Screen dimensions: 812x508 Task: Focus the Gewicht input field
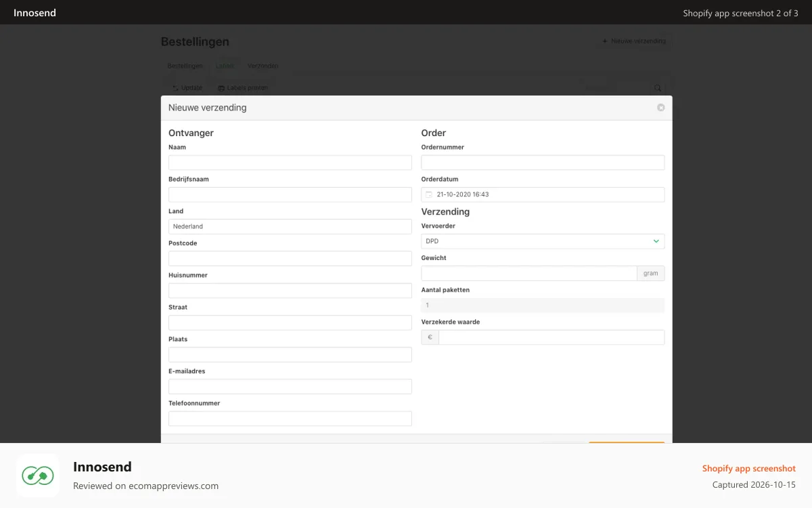click(529, 273)
